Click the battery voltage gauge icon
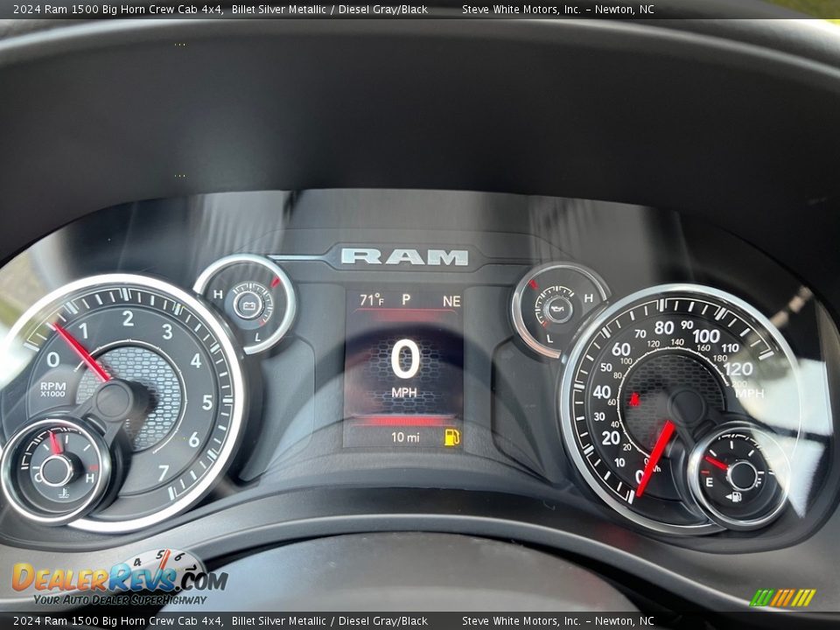This screenshot has height=630, width=840. coord(249,306)
